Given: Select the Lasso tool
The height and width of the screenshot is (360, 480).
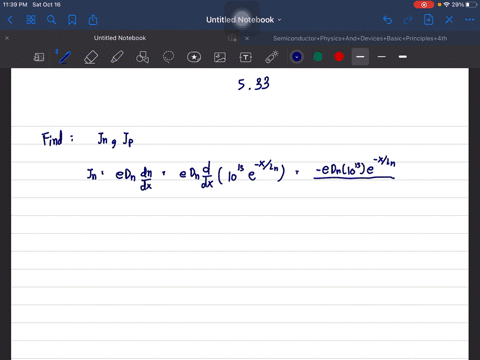Looking at the screenshot, I should [x=168, y=57].
